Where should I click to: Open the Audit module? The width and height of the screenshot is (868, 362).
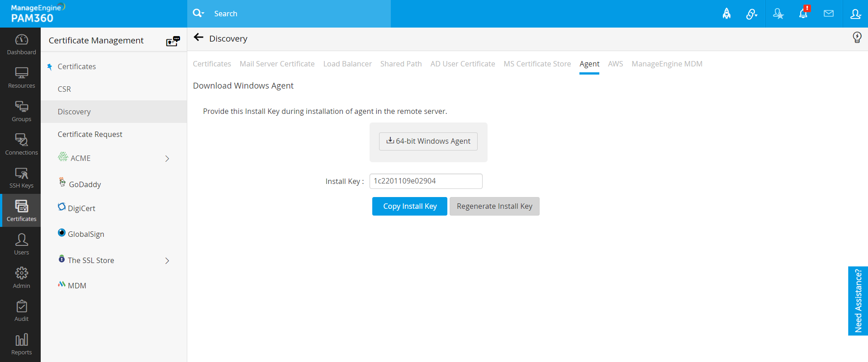click(x=21, y=311)
